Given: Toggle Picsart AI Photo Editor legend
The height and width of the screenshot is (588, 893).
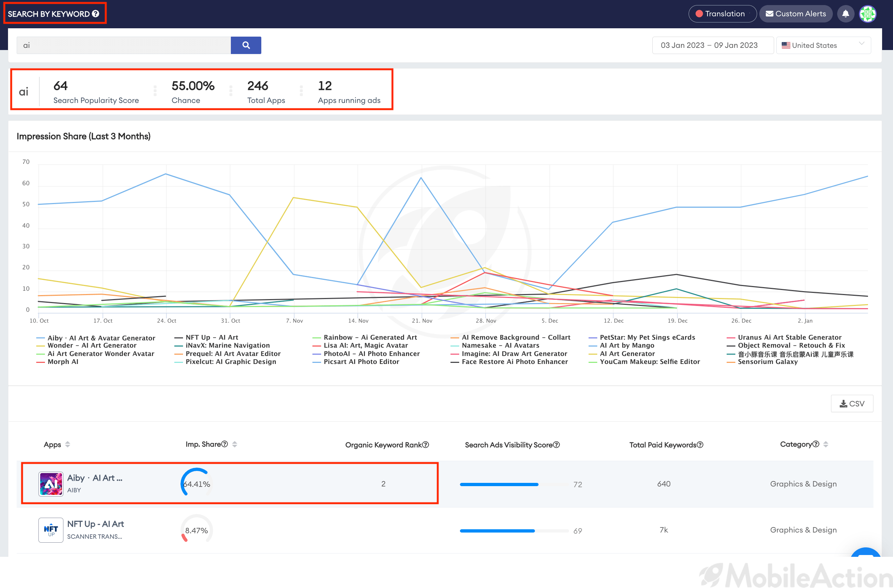Looking at the screenshot, I should (356, 361).
